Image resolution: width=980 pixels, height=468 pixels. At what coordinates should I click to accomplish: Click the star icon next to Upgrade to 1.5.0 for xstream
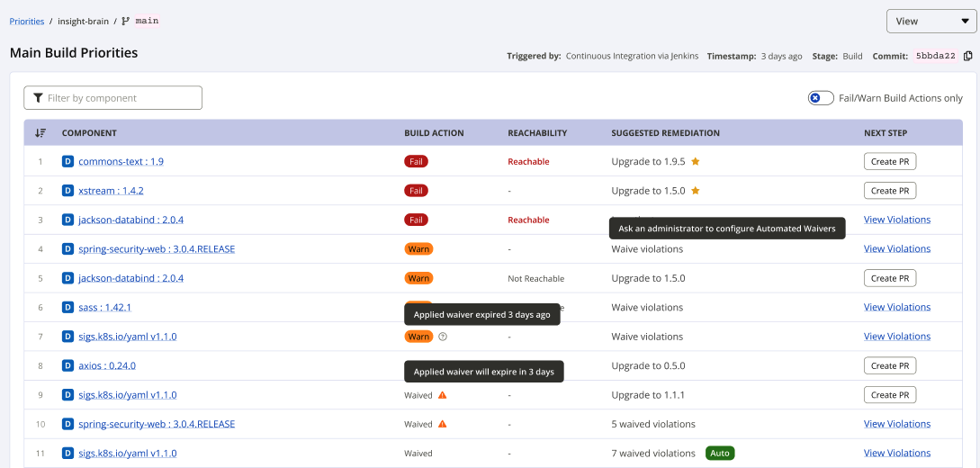pos(695,191)
